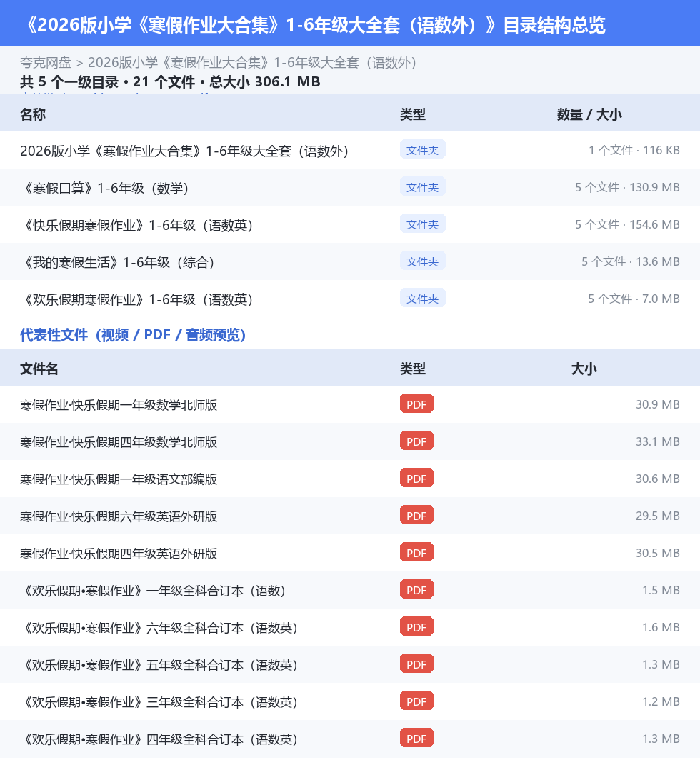
Task: Click the size value 5 个文件 · 13.6 MB
Action: pos(631,261)
